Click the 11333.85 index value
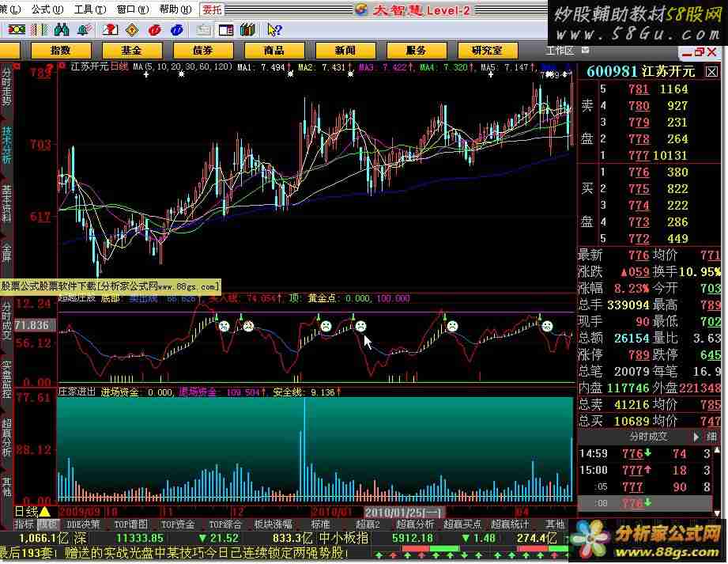The height and width of the screenshot is (564, 728). coord(139,538)
